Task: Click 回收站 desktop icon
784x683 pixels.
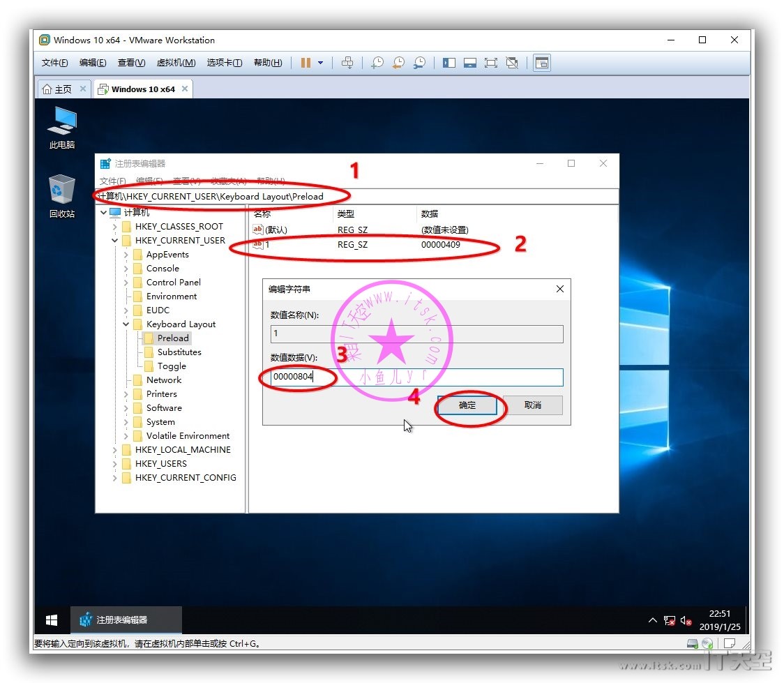Action: [x=62, y=196]
